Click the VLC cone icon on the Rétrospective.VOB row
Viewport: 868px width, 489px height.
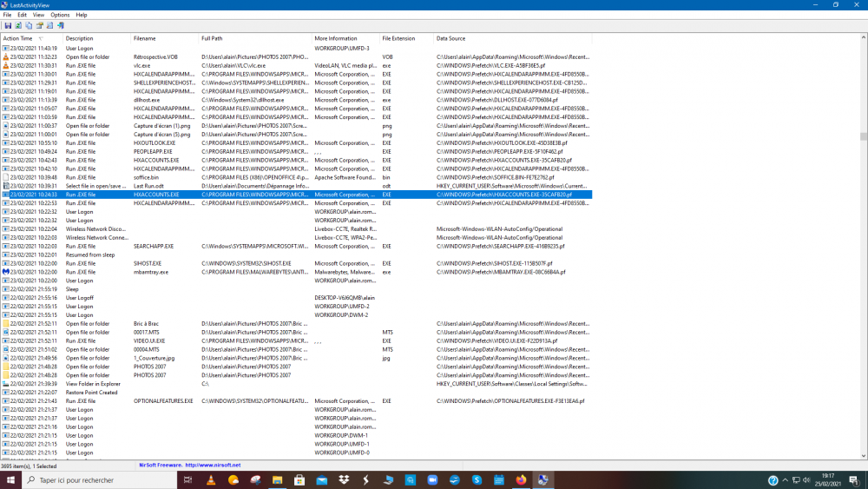pos(5,57)
